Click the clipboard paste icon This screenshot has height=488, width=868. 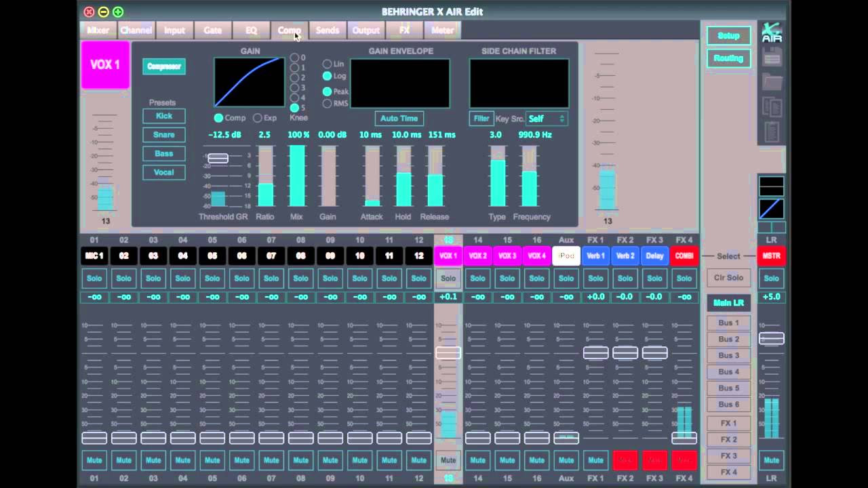[771, 131]
